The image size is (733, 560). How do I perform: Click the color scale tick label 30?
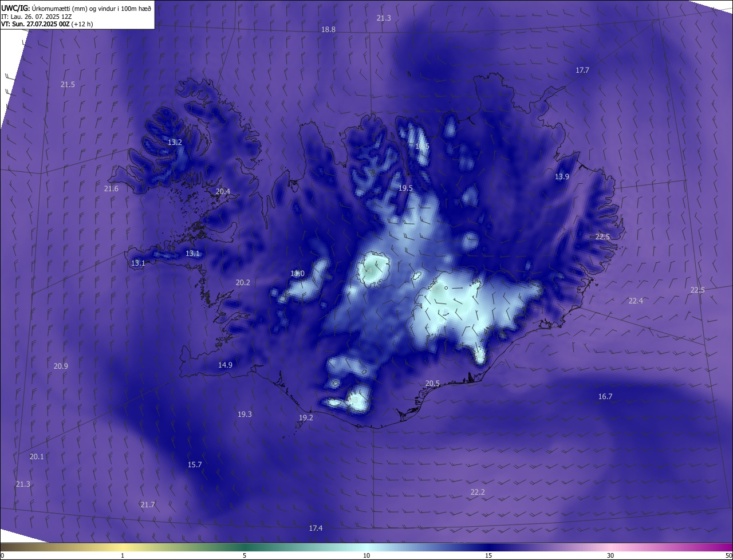tap(610, 555)
